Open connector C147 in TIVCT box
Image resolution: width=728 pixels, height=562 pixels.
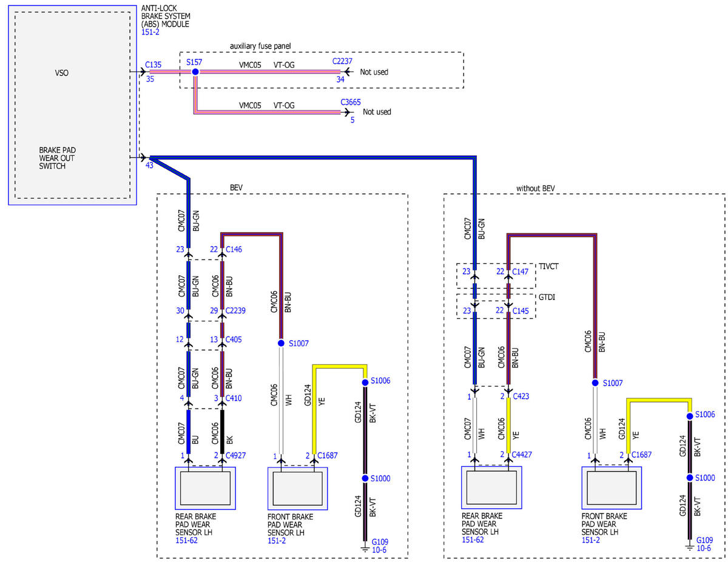[521, 272]
